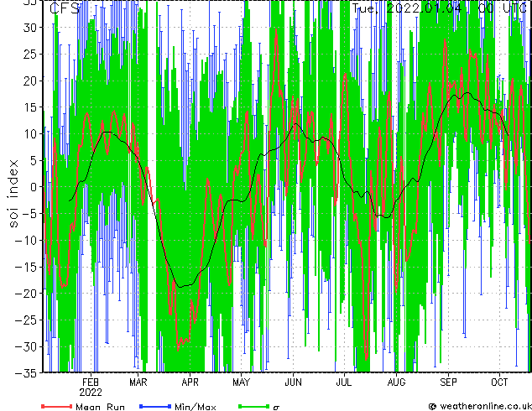
Task: Click the -5 y-axis value
Action: (30, 214)
